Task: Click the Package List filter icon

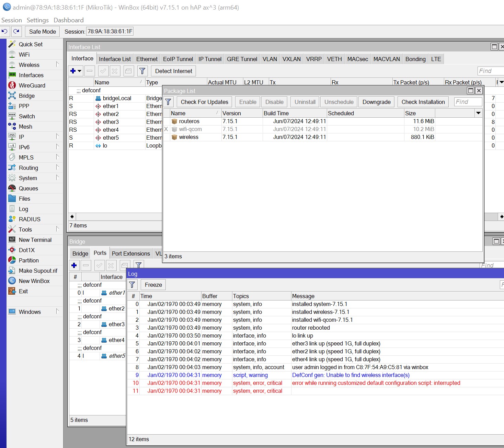Action: [x=168, y=102]
